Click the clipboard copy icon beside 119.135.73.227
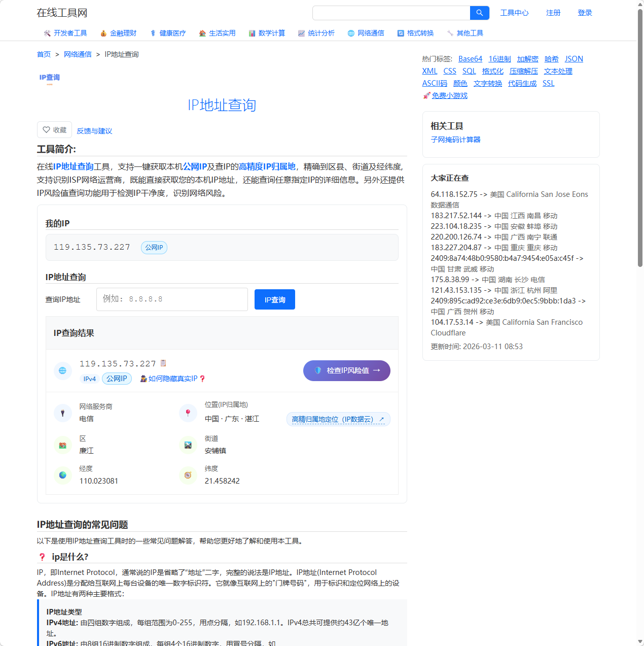This screenshot has width=644, height=646. 163,363
